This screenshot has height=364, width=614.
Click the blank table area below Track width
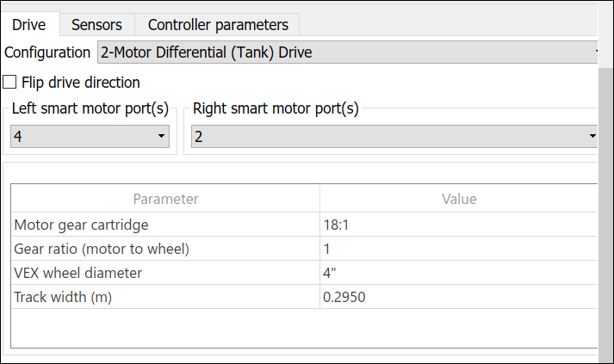click(301, 329)
